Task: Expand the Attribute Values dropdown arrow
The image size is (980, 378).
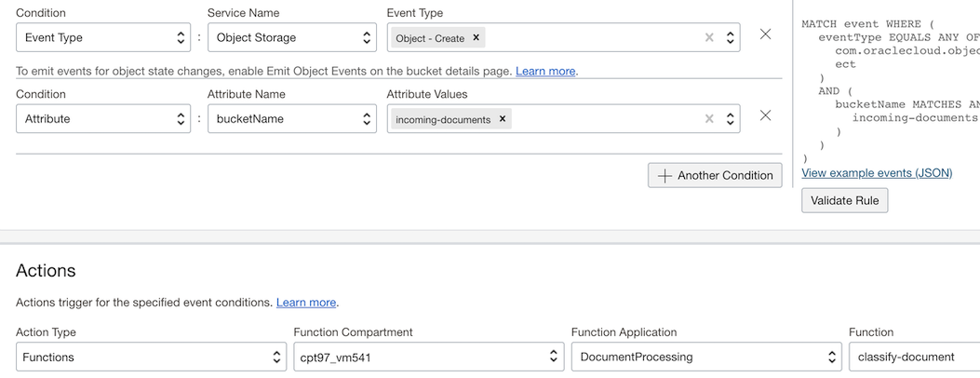Action: [x=731, y=119]
